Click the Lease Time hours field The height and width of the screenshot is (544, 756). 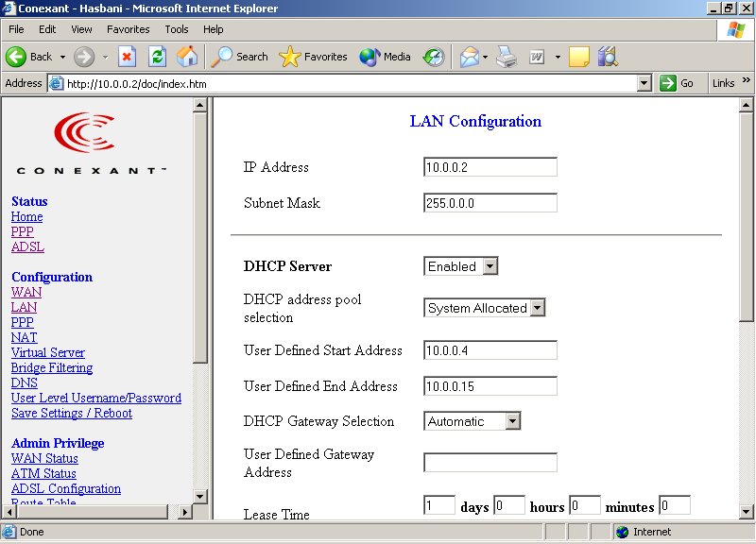(x=509, y=505)
